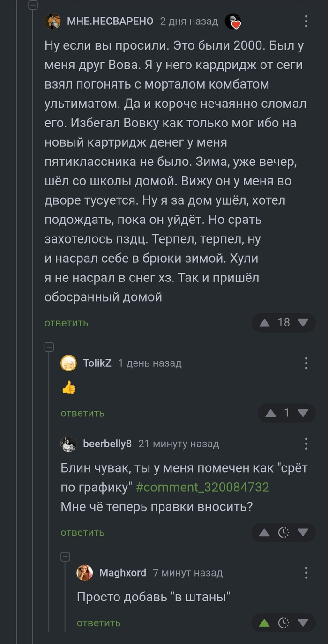
Task: Collapse МНЕ.НЕСВАРЕНО's comment thread
Action: (33, 6)
